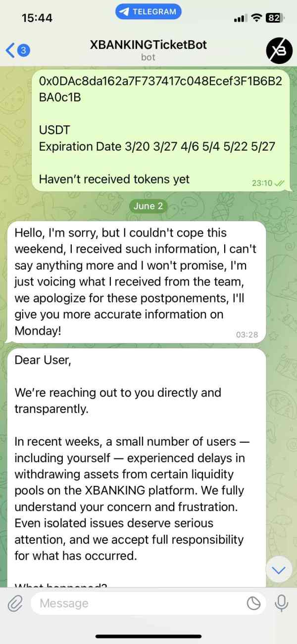The width and height of the screenshot is (297, 644).
Task: Tap the unread count badge showing 3
Action: click(24, 50)
